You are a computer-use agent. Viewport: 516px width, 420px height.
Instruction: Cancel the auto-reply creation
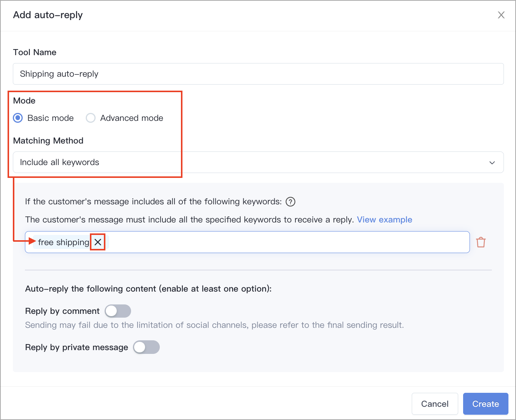435,404
